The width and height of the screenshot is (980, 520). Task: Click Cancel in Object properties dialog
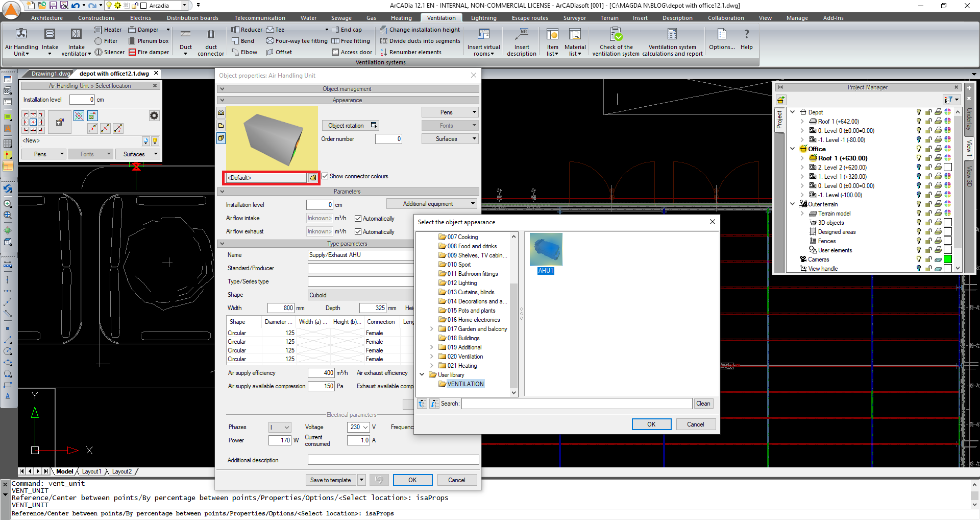coord(456,480)
